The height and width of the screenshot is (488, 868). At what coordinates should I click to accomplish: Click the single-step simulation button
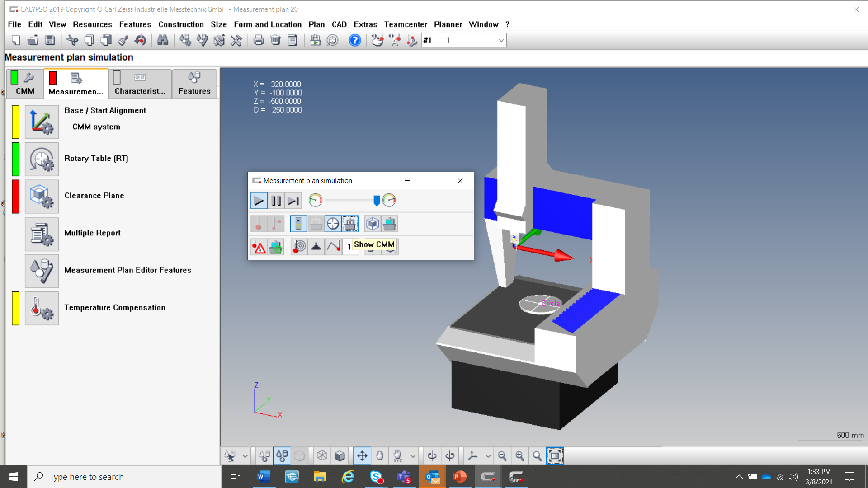point(293,201)
